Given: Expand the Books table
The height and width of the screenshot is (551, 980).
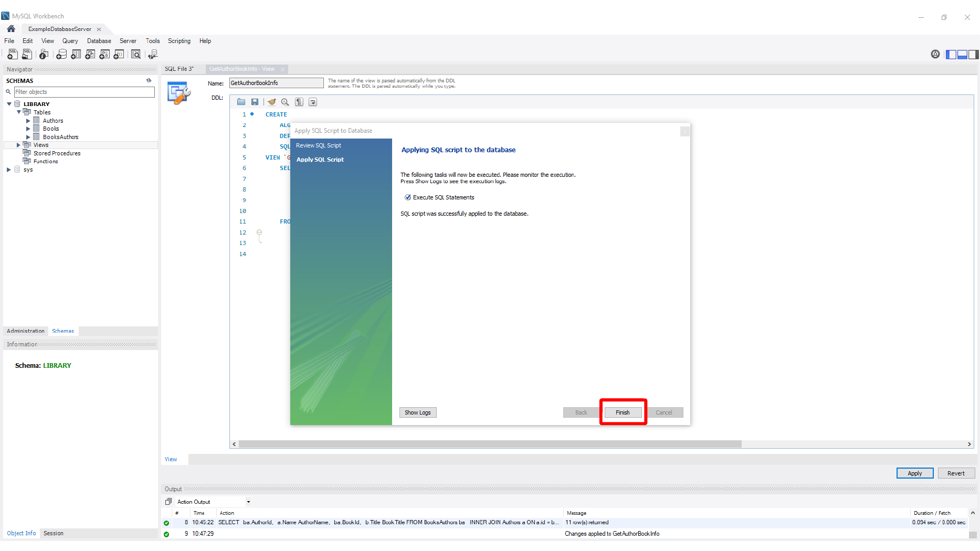Looking at the screenshot, I should 28,128.
